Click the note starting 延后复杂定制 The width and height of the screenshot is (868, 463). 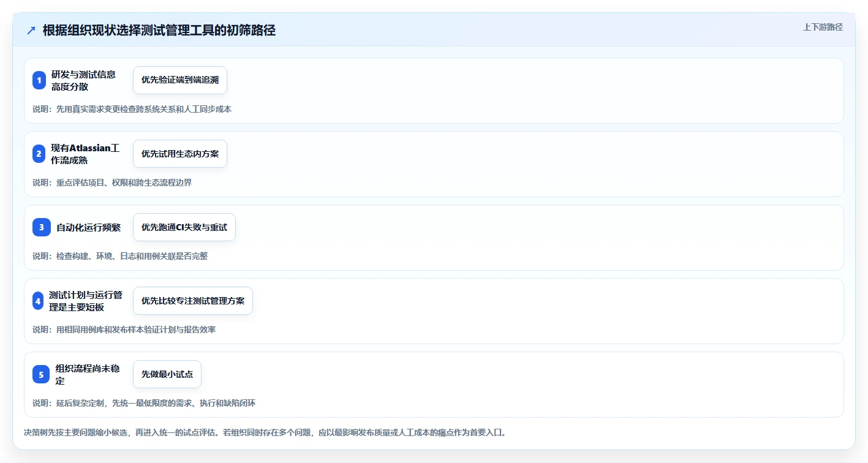click(144, 403)
